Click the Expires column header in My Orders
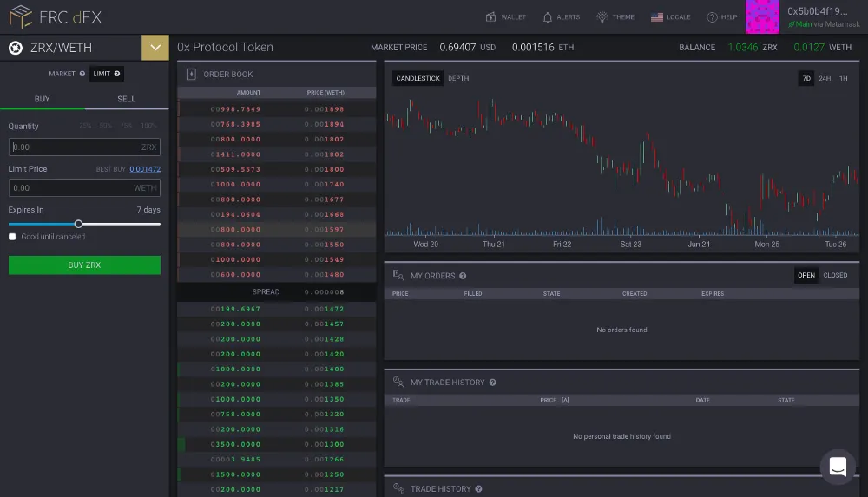Screen dimensions: 868x497 [x=713, y=294]
